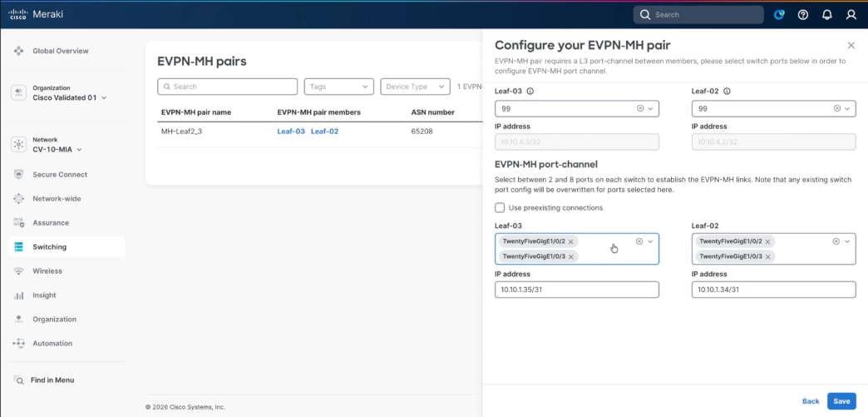Click the Organization icon near Automation
Image resolution: width=868 pixels, height=417 pixels.
19,320
